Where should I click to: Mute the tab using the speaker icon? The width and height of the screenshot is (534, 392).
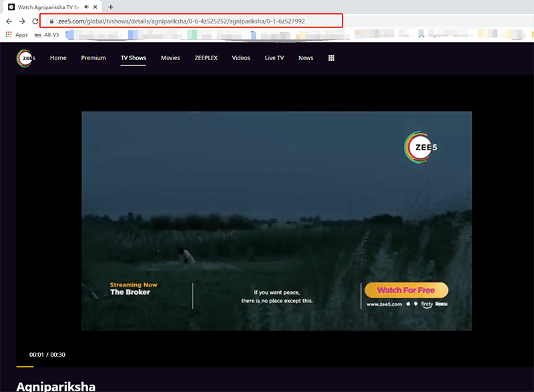pos(87,7)
